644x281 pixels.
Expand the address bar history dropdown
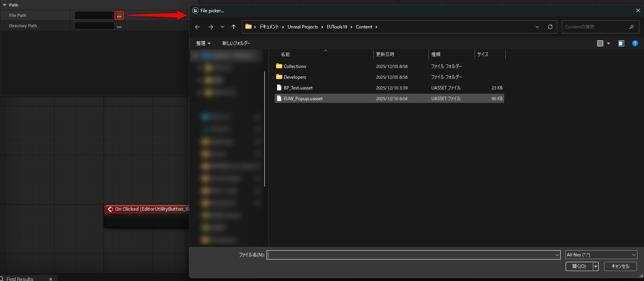point(537,27)
